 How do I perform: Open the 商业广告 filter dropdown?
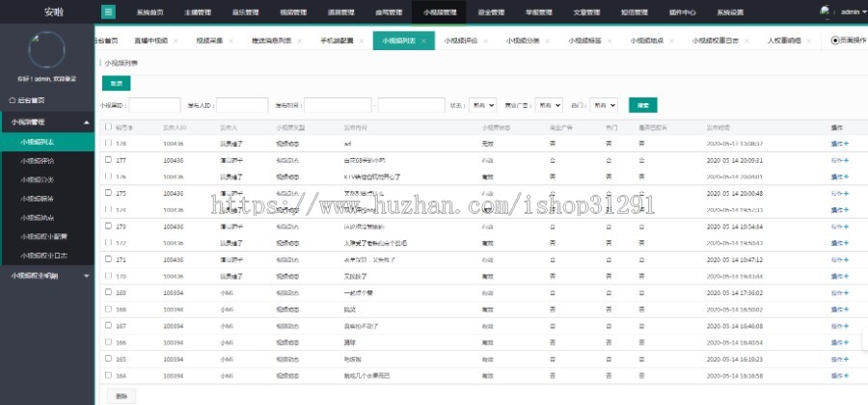pyautogui.click(x=549, y=105)
